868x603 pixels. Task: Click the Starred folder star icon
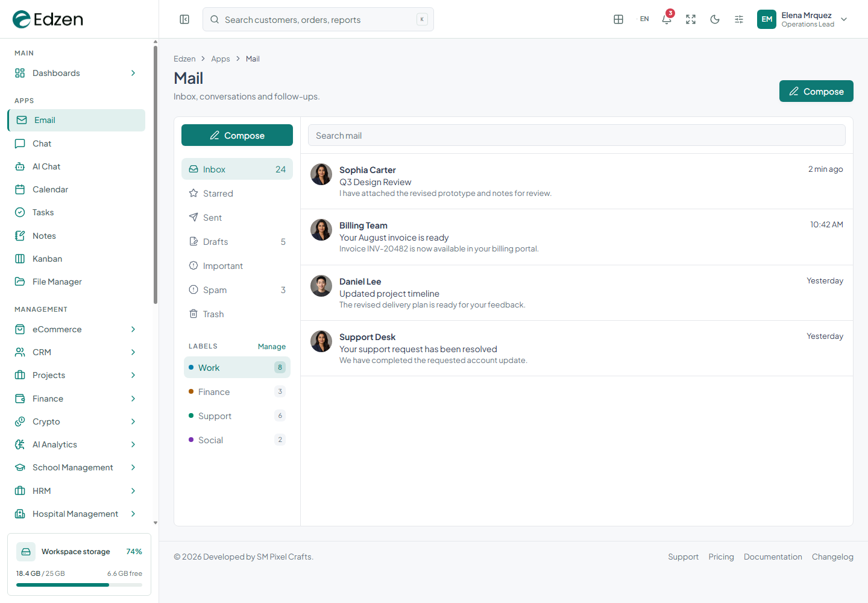(x=193, y=193)
